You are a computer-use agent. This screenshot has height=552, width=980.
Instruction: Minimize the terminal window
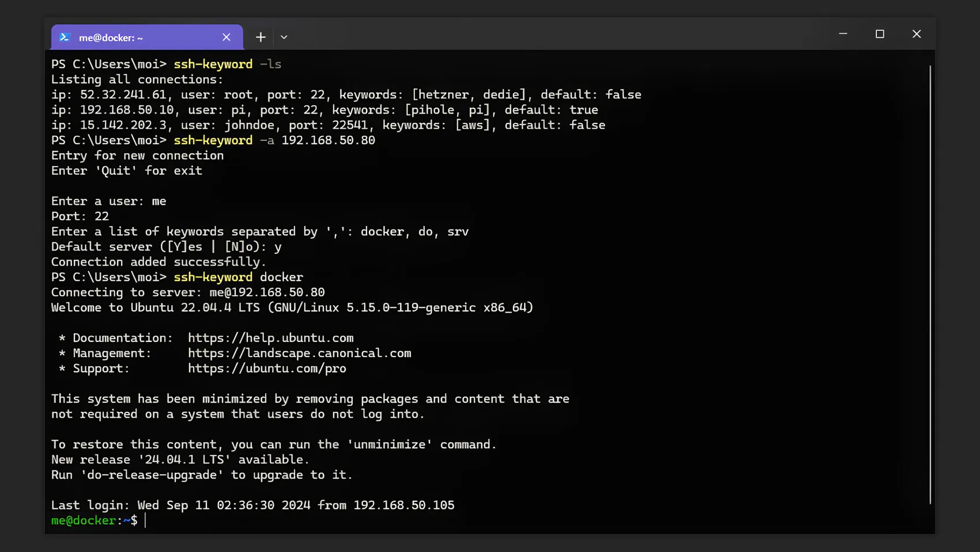coord(843,34)
